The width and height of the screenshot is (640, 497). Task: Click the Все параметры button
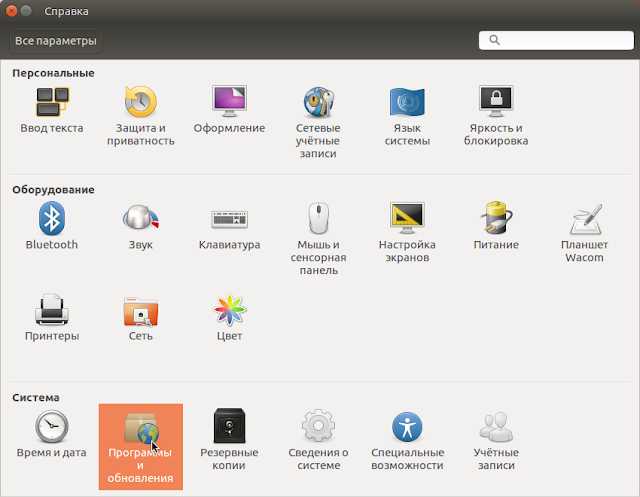coord(56,41)
